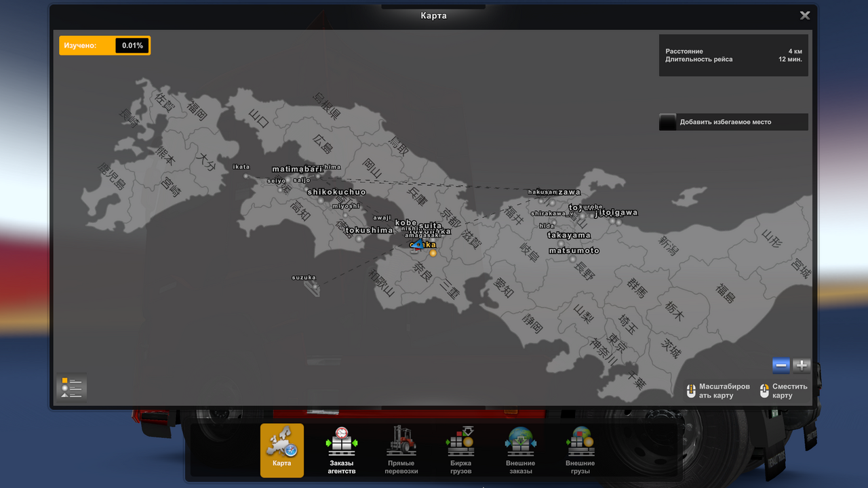The image size is (868, 488).
Task: Open Внешние заказы tab
Action: [x=520, y=450]
